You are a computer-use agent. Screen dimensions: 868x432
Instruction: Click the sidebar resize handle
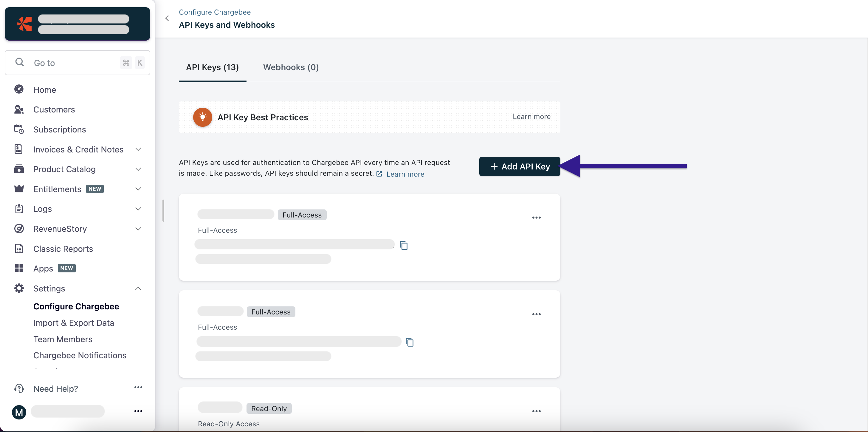click(163, 211)
